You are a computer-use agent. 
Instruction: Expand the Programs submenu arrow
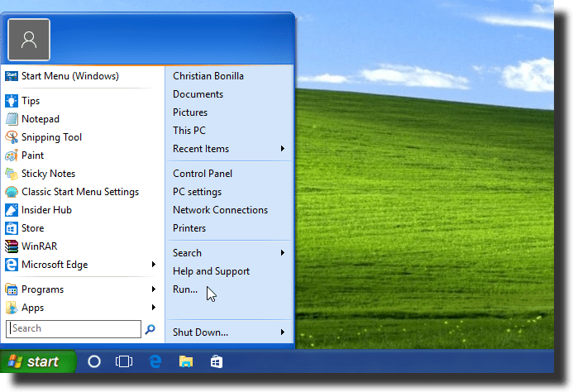click(x=154, y=289)
